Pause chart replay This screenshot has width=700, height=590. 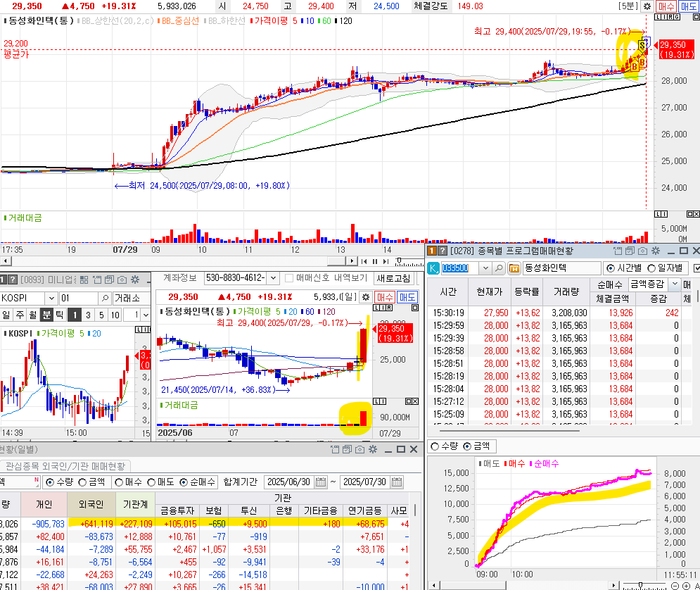[375, 261]
